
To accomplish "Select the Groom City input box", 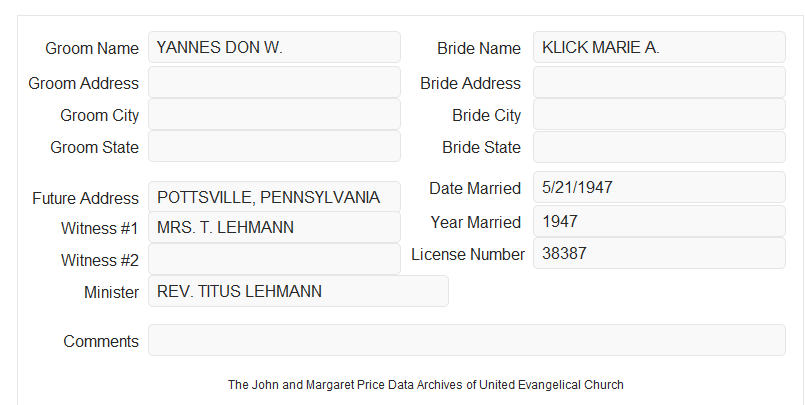I will (274, 114).
